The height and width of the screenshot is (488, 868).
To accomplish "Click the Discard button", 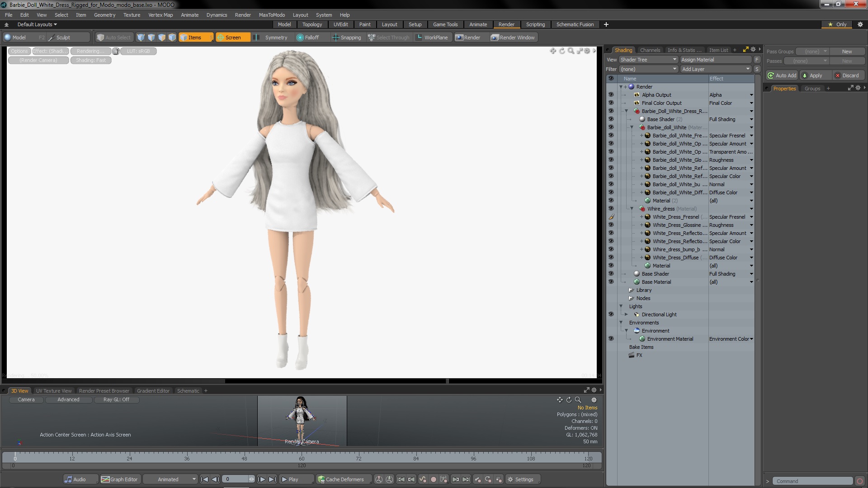I will point(849,75).
